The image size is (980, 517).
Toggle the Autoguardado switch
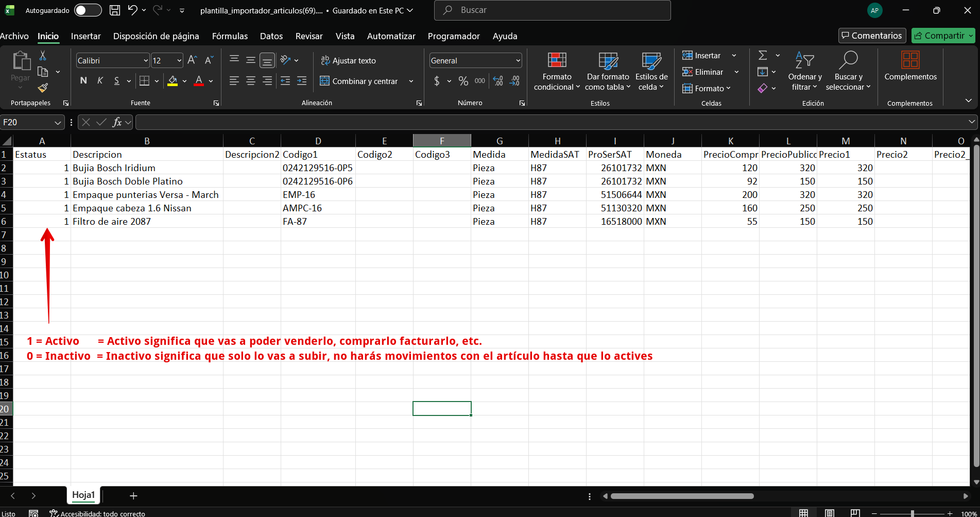pos(88,10)
